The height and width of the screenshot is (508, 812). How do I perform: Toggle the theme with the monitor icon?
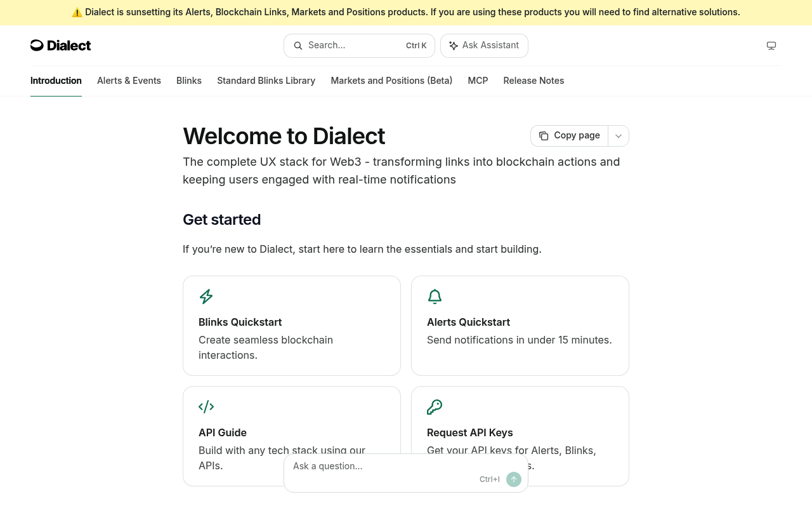click(x=771, y=46)
